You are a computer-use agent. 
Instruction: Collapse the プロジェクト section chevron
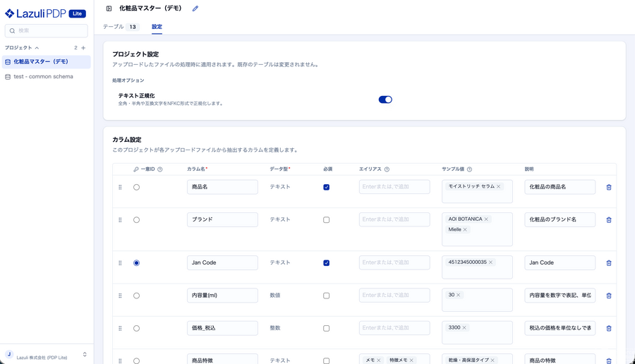point(37,48)
